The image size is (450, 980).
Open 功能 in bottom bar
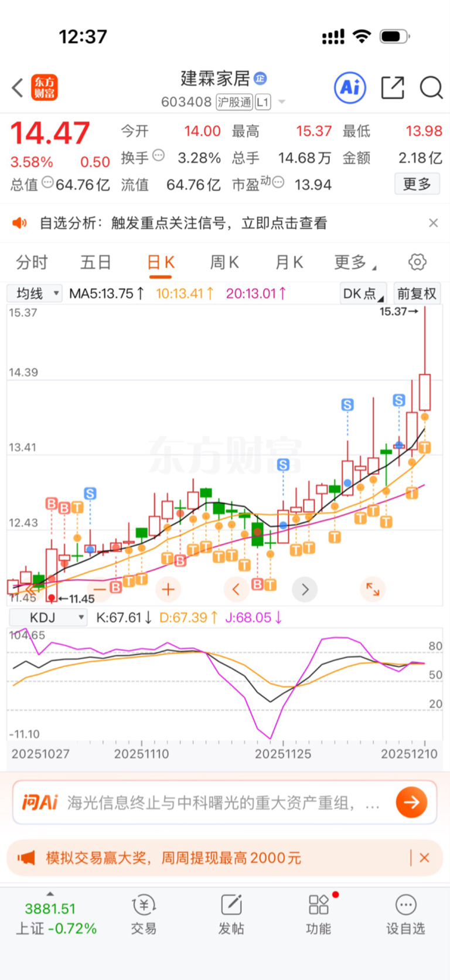(319, 914)
